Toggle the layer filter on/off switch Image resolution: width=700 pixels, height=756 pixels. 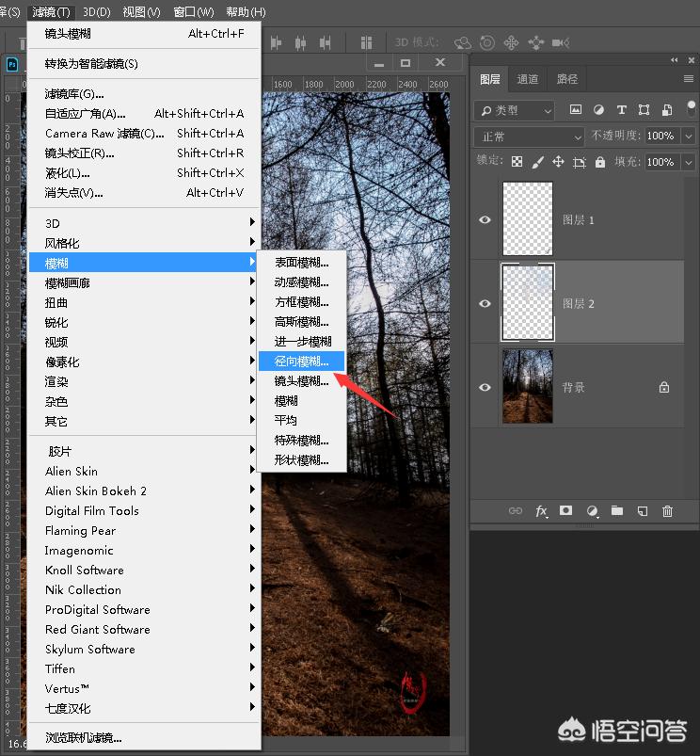tap(692, 108)
